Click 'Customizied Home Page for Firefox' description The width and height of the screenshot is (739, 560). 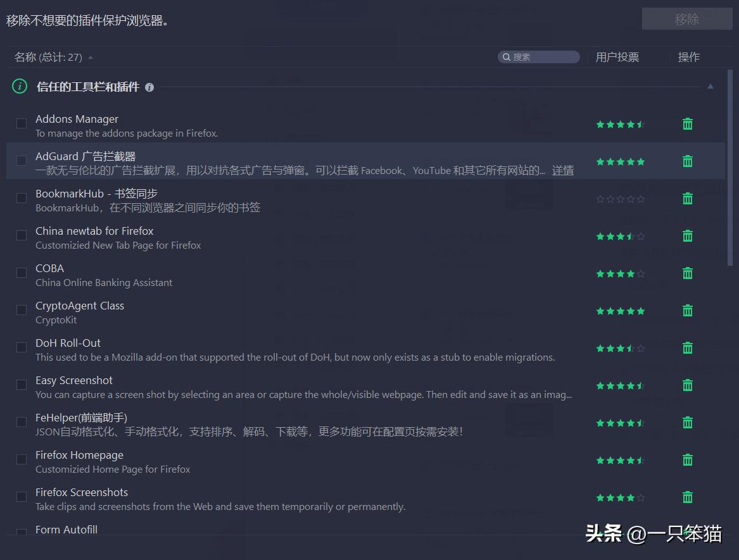pyautogui.click(x=113, y=470)
